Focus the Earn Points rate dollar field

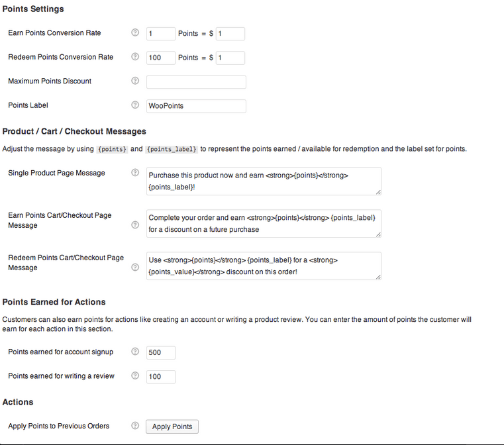tap(230, 33)
